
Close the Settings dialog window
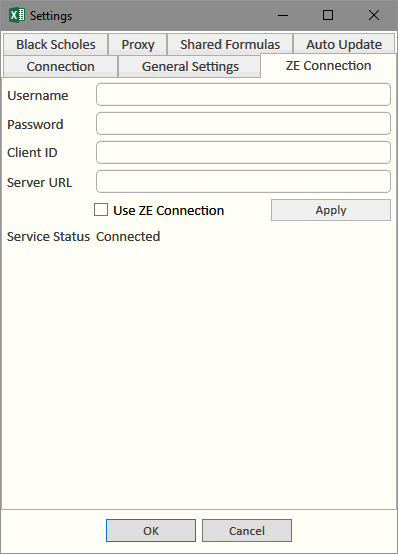pyautogui.click(x=374, y=15)
